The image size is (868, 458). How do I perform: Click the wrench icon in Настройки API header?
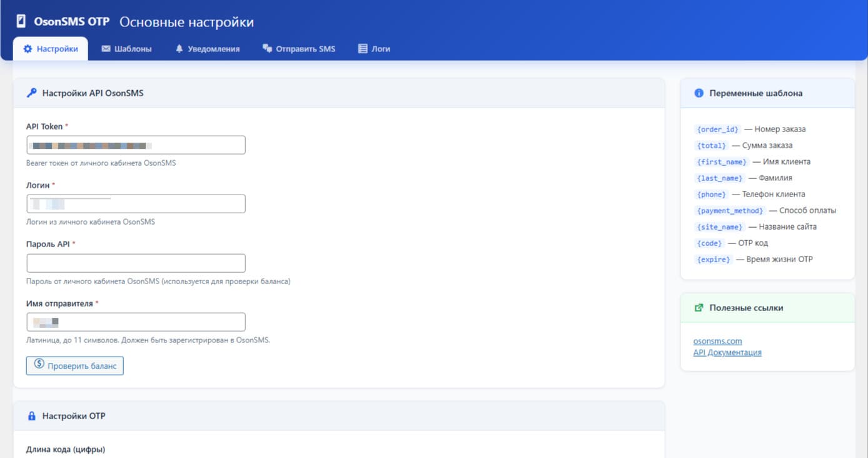pos(31,93)
